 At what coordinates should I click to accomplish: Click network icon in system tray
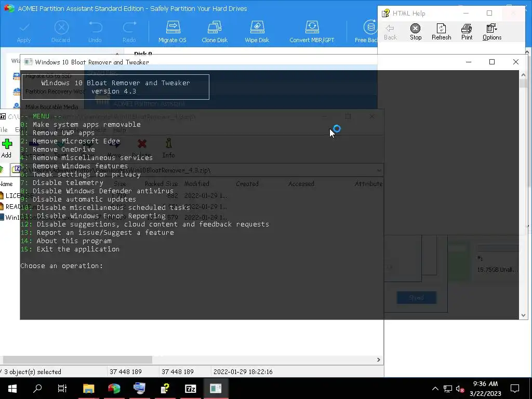pos(447,389)
